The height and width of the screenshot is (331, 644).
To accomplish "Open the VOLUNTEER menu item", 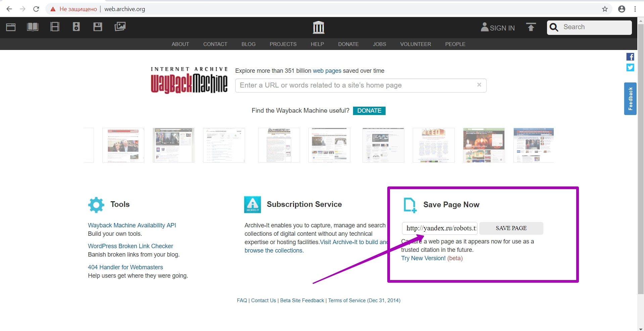I will coord(415,44).
